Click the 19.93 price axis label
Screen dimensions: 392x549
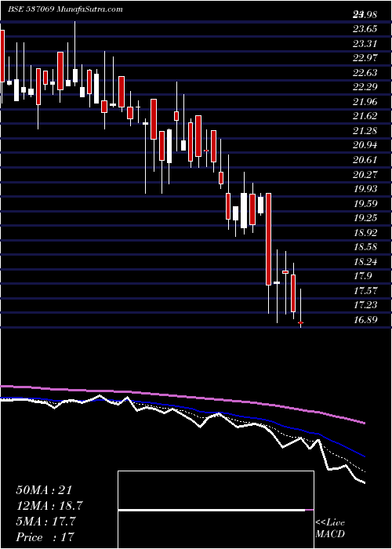tap(365, 189)
